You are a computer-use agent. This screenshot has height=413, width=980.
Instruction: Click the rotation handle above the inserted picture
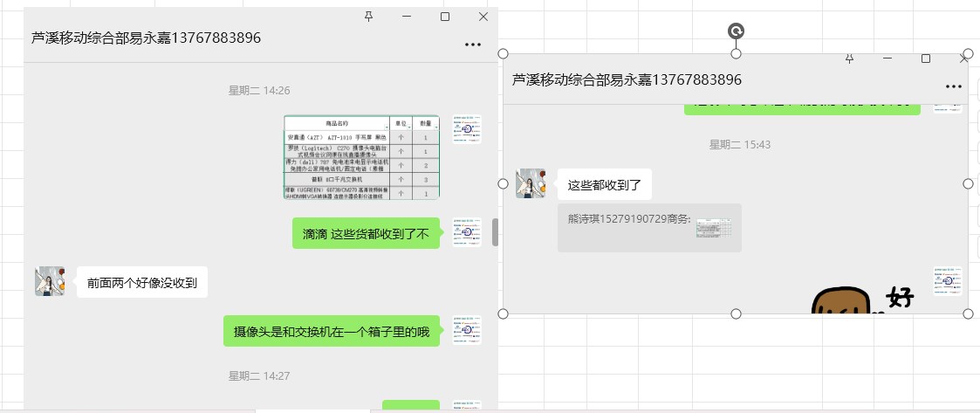point(736,32)
